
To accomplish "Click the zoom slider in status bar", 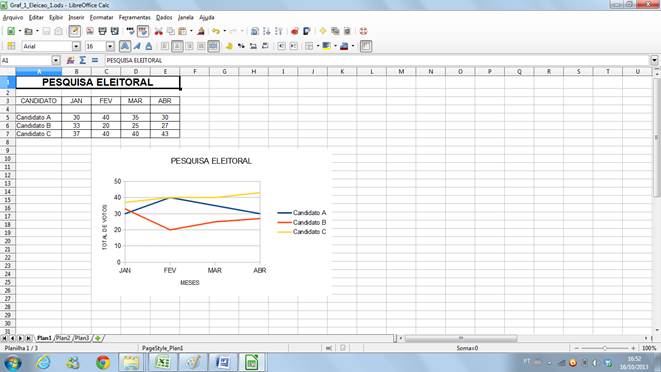I will coord(605,348).
